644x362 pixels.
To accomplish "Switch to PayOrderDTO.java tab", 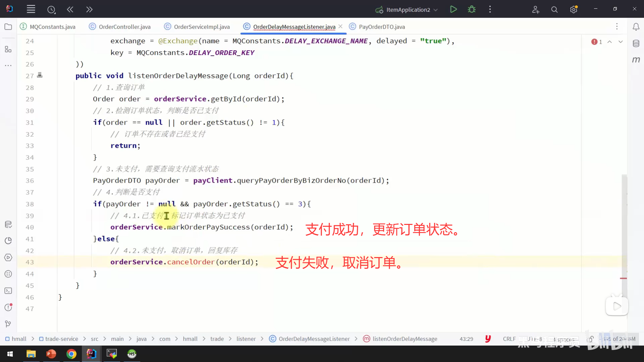I will pyautogui.click(x=381, y=27).
